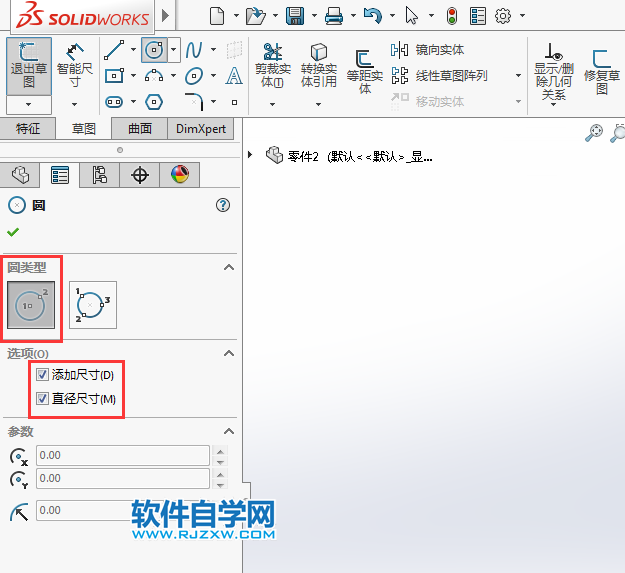The width and height of the screenshot is (625, 573).
Task: Expand the SolidWorks menu arrow
Action: pyautogui.click(x=165, y=16)
